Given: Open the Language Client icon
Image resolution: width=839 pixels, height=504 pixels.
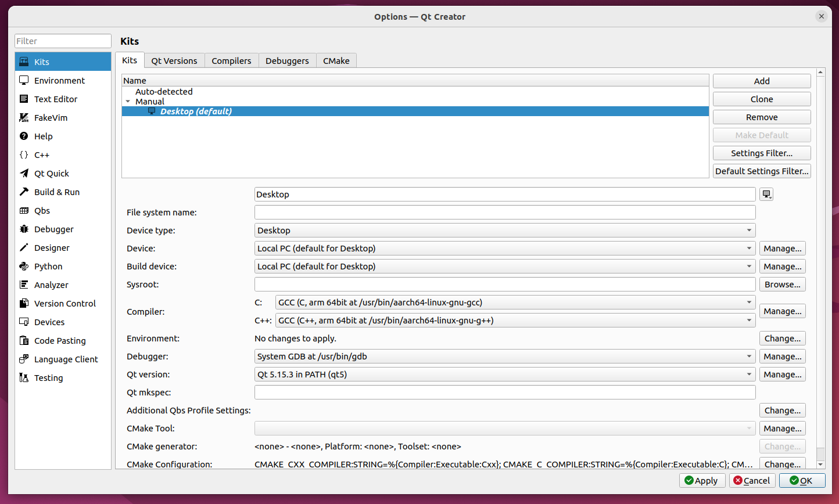Looking at the screenshot, I should pos(24,359).
